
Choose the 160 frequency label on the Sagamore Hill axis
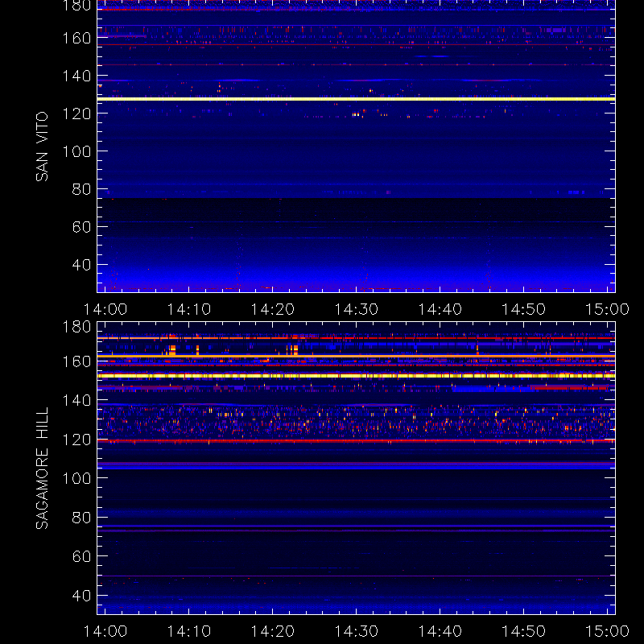point(76,361)
